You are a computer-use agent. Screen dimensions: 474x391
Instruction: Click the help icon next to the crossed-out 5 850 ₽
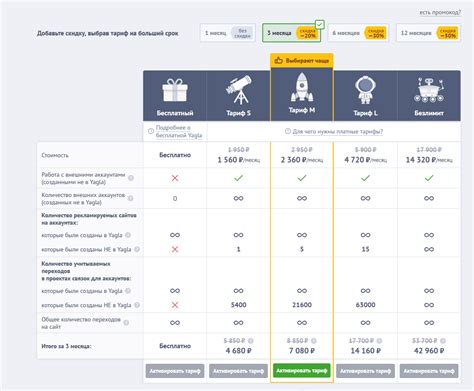tap(251, 341)
